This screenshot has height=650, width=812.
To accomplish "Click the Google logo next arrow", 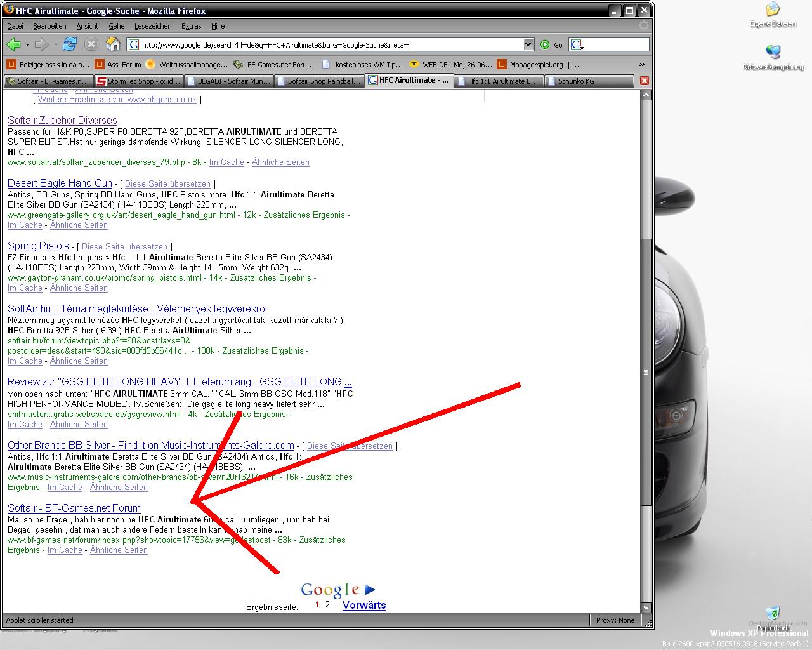I will (x=370, y=590).
